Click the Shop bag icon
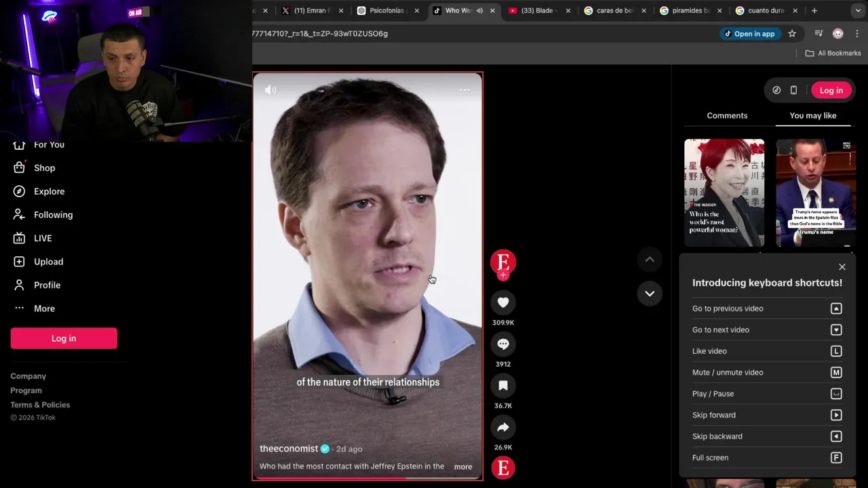The image size is (868, 488). tap(20, 167)
